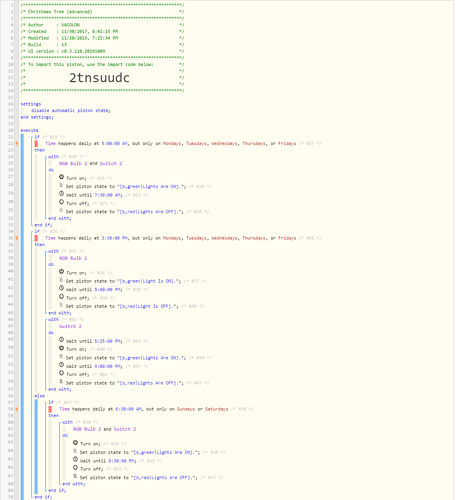Image resolution: width=456 pixels, height=500 pixels.
Task: Click Wednesdays on line 22
Action: 224,144
